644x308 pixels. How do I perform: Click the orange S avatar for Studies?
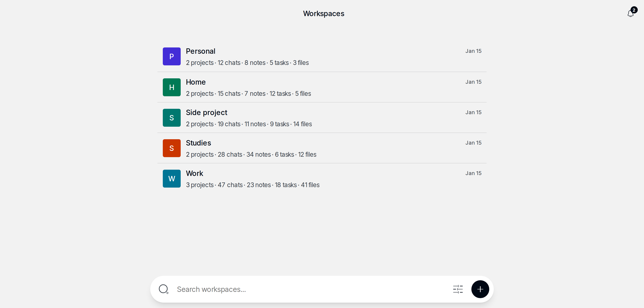172,148
